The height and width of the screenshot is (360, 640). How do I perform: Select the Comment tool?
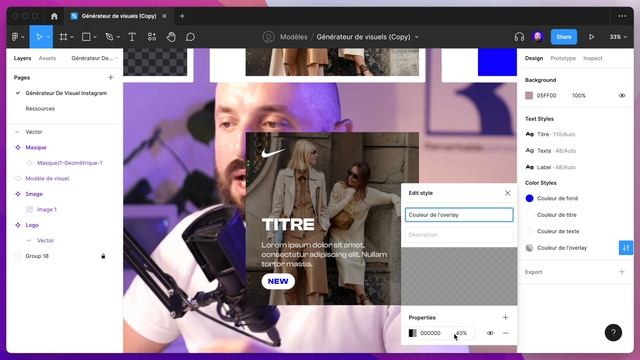[x=190, y=37]
